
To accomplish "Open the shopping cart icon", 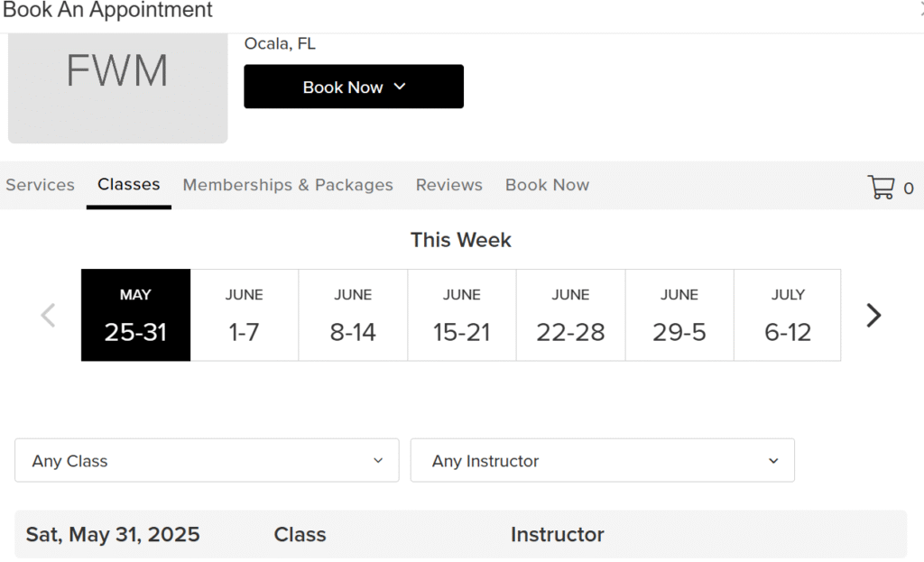I will pos(881,188).
